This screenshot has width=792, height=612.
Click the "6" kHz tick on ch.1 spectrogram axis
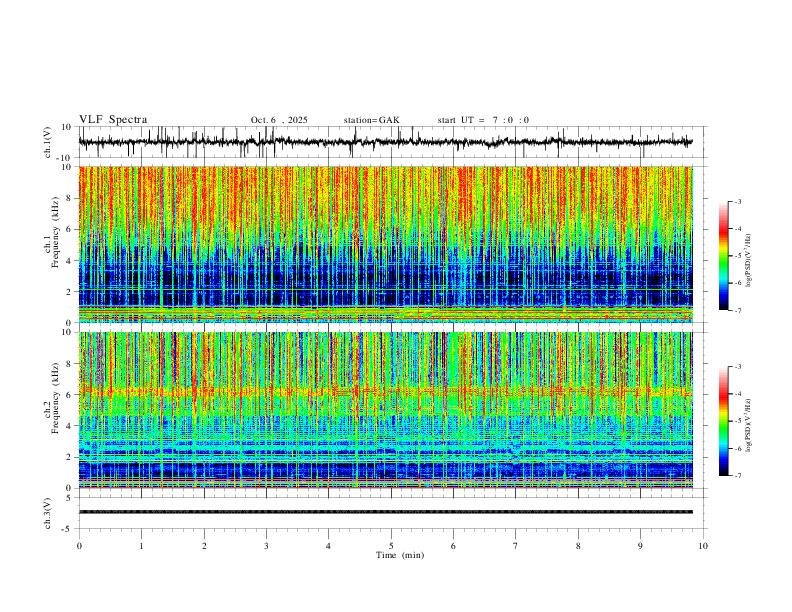click(69, 229)
